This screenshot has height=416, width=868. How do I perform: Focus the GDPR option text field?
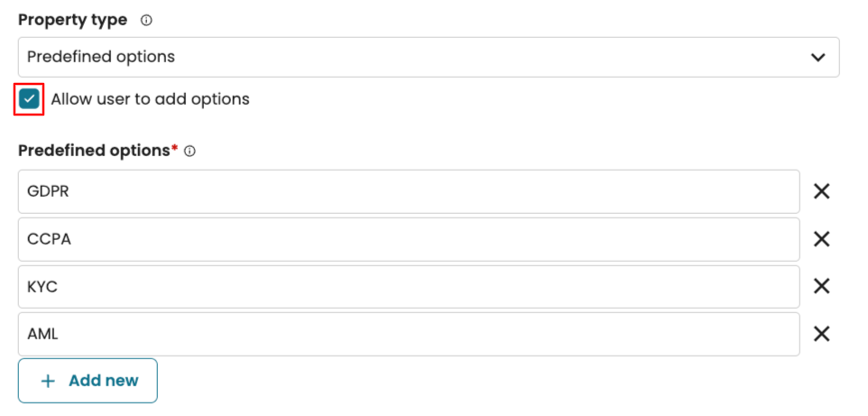408,191
